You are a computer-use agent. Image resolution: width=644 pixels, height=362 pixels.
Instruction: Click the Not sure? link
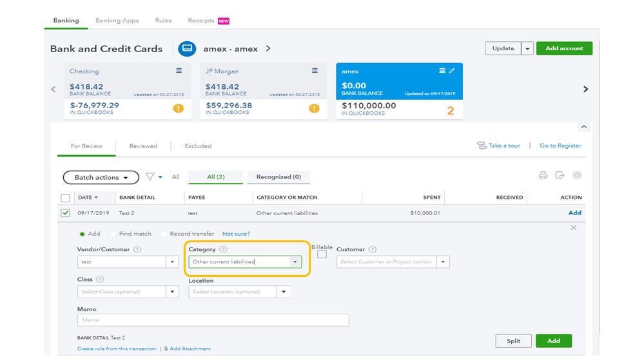(x=236, y=234)
